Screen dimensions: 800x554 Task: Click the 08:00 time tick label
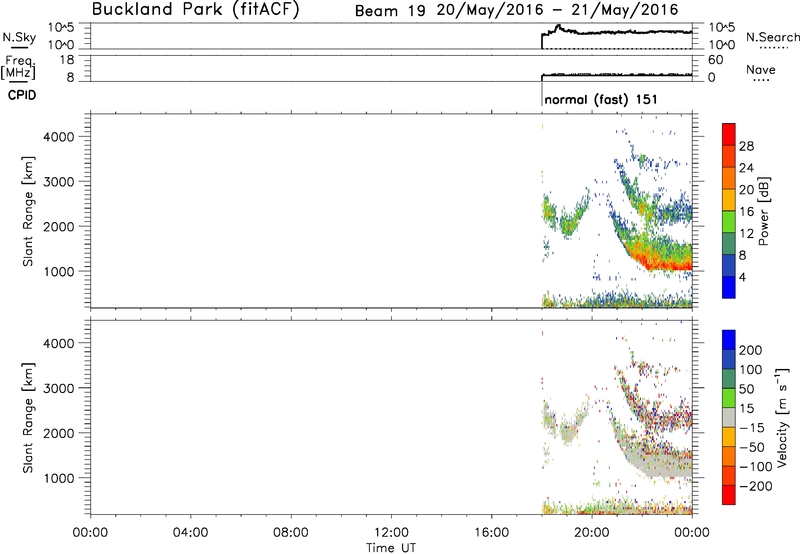click(291, 533)
